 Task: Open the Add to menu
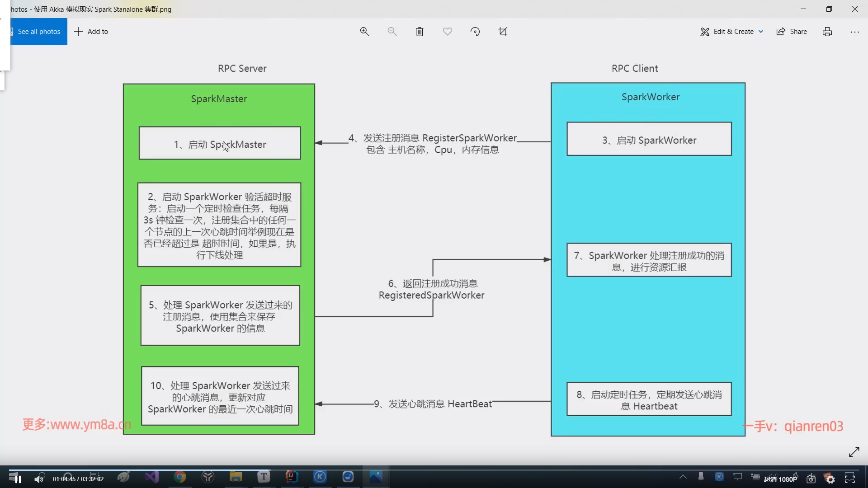91,32
